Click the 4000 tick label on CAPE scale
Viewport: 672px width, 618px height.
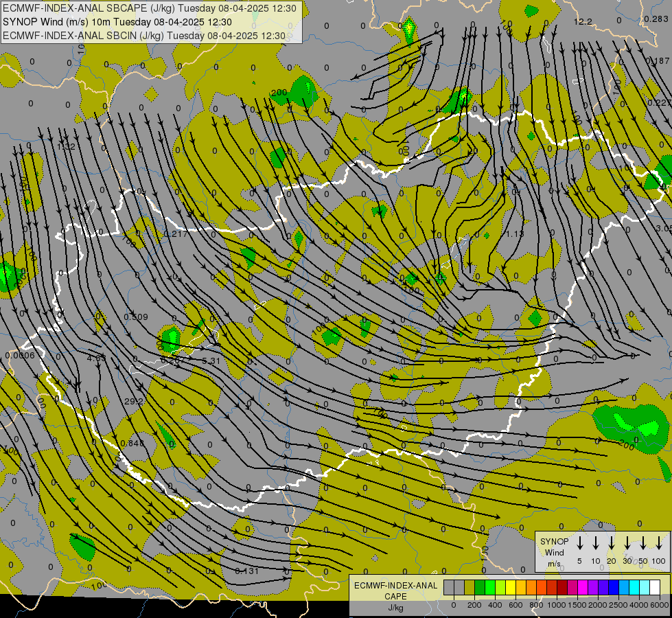click(639, 605)
